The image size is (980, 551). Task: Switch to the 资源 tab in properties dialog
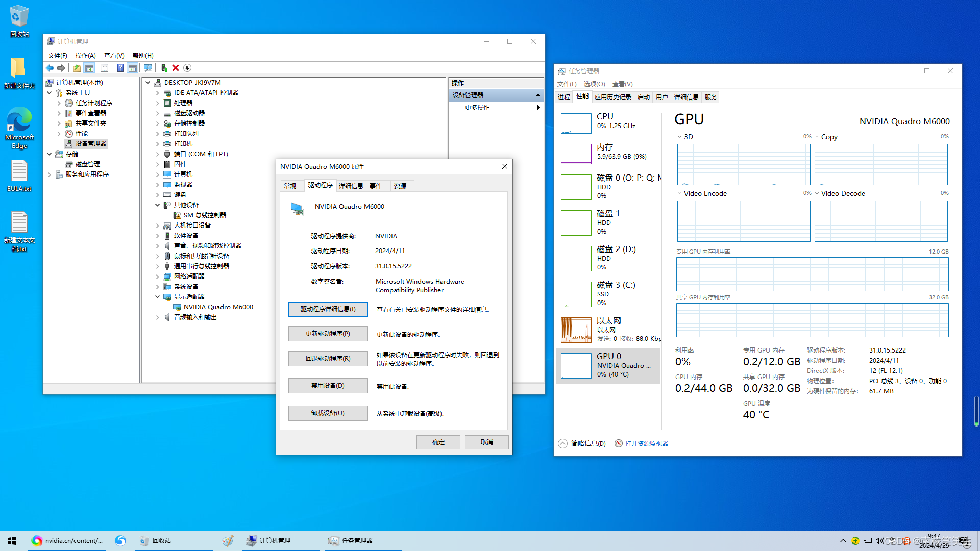point(400,186)
